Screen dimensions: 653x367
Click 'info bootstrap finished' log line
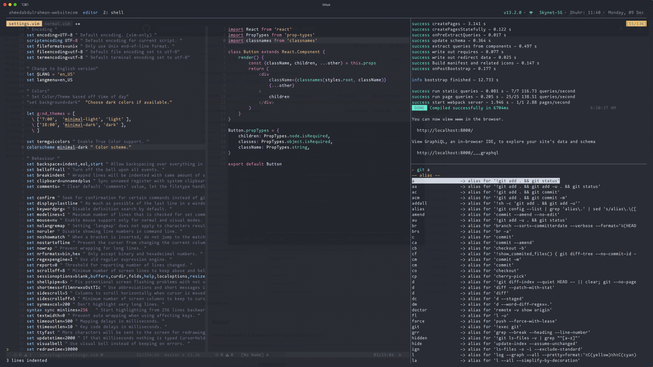coord(455,80)
